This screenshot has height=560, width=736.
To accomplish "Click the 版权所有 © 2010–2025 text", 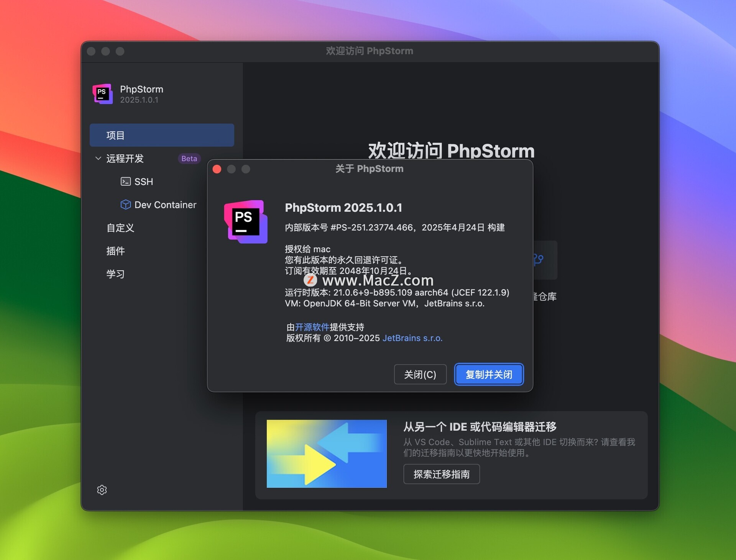I will click(333, 338).
